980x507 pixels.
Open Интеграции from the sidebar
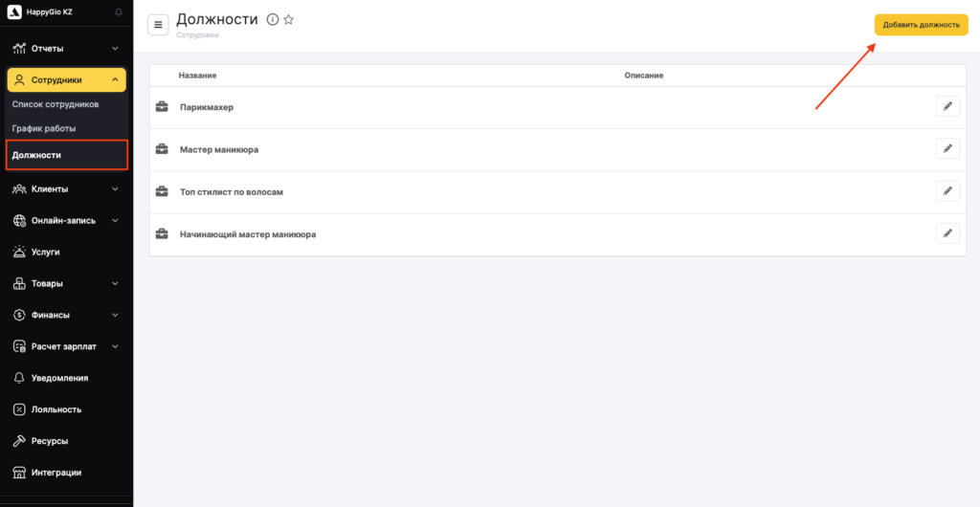click(56, 473)
